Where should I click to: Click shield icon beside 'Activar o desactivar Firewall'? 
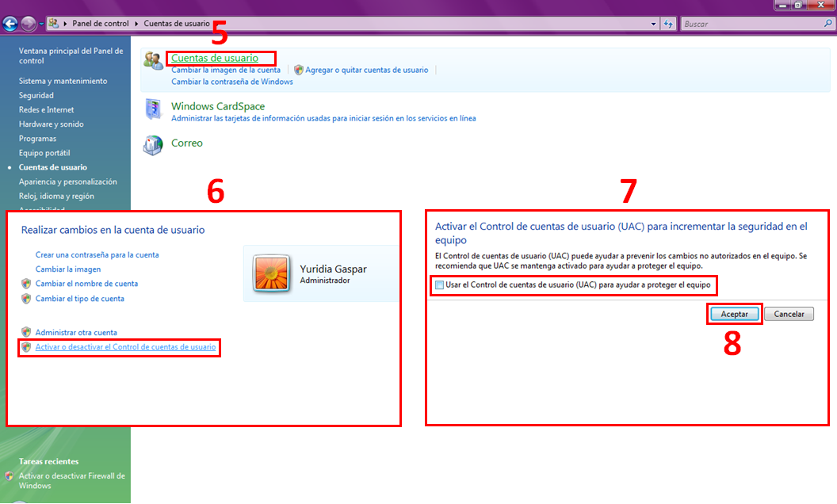click(9, 476)
